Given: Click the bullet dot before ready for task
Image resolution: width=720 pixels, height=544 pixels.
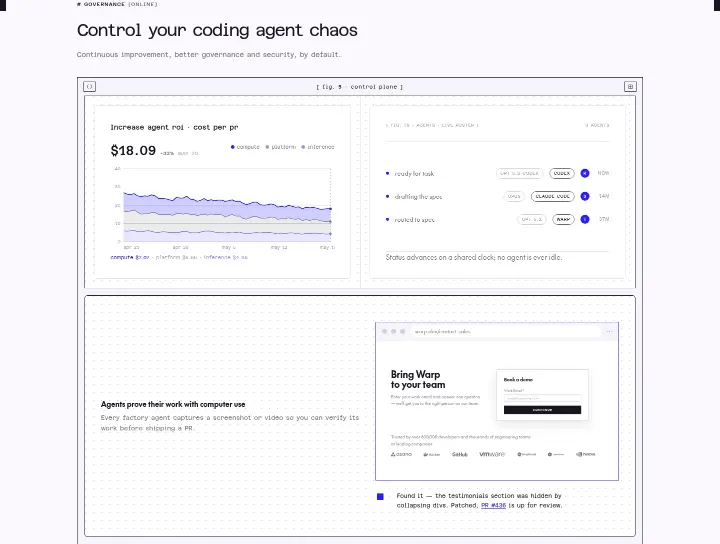Looking at the screenshot, I should 388,174.
